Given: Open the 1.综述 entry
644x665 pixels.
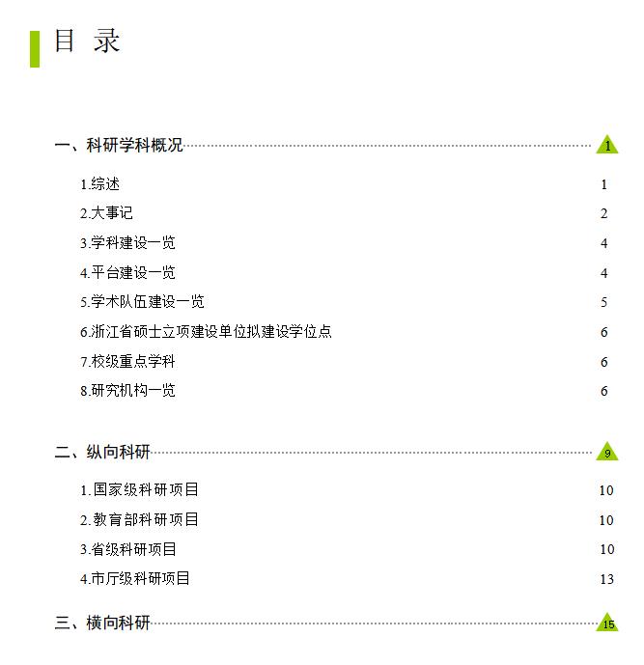Looking at the screenshot, I should pos(100,184).
